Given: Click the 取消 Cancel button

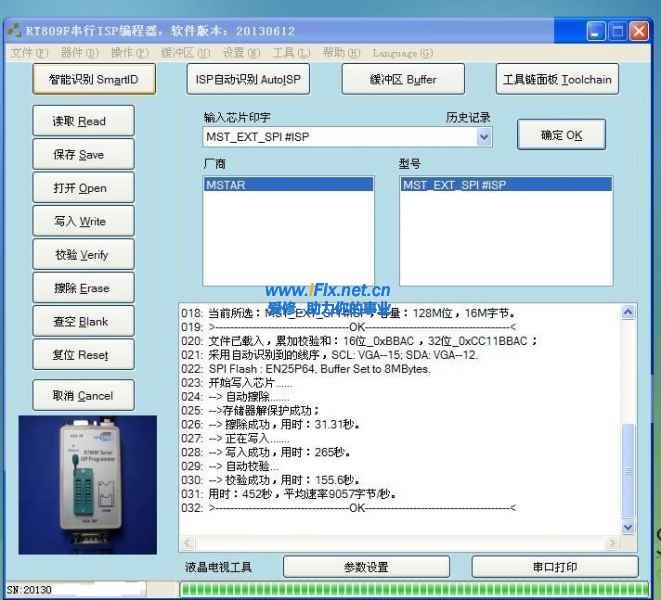Looking at the screenshot, I should (83, 395).
